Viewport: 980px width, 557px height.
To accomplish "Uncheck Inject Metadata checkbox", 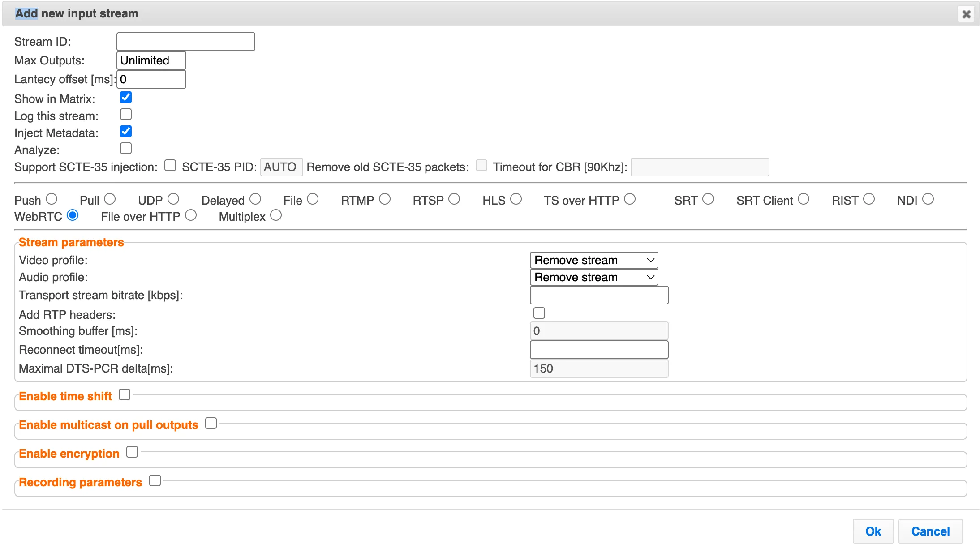I will tap(126, 131).
